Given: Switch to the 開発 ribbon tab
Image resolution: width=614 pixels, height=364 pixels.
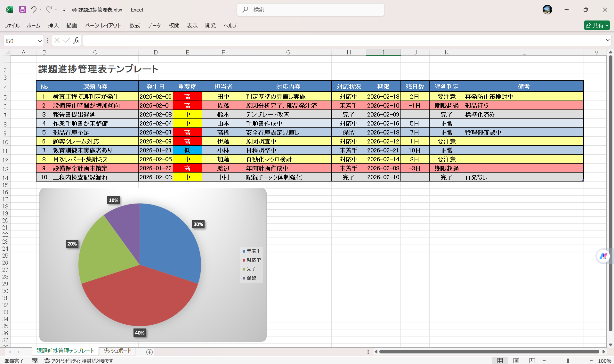Looking at the screenshot, I should pyautogui.click(x=210, y=26).
